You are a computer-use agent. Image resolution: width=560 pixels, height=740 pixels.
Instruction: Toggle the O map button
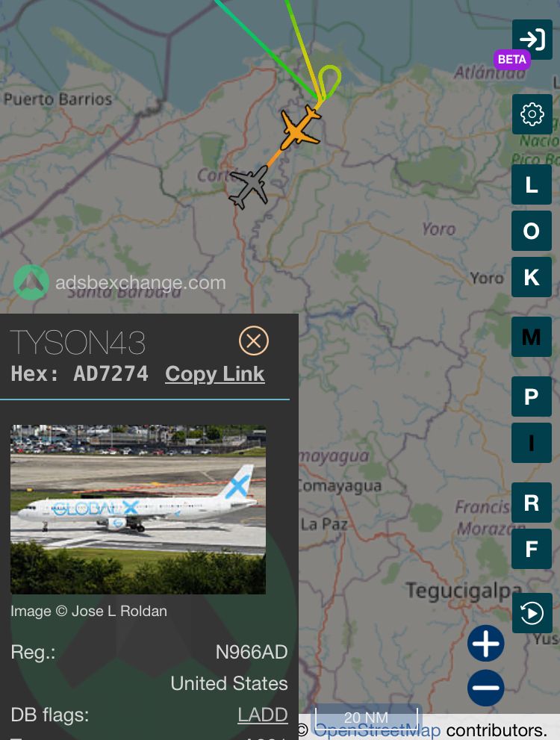click(532, 231)
